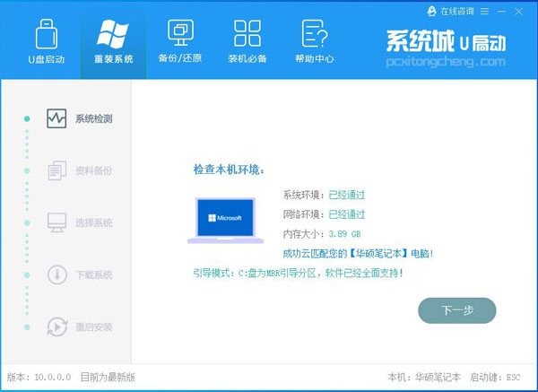538x392 pixels.
Task: Switch to 备份/还原 tab
Action: coord(180,41)
